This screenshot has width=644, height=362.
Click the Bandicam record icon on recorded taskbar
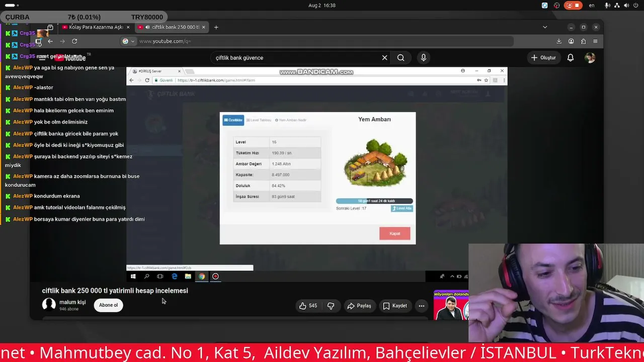[215, 276]
